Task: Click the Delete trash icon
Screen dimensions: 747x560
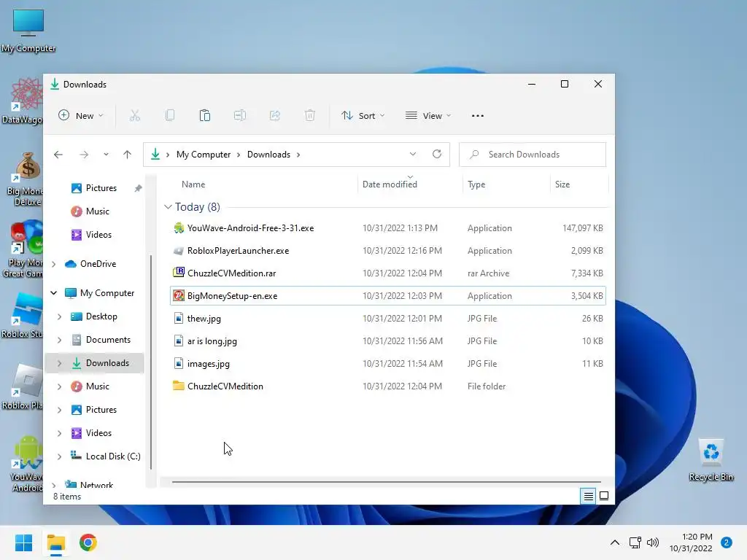Action: pos(309,116)
